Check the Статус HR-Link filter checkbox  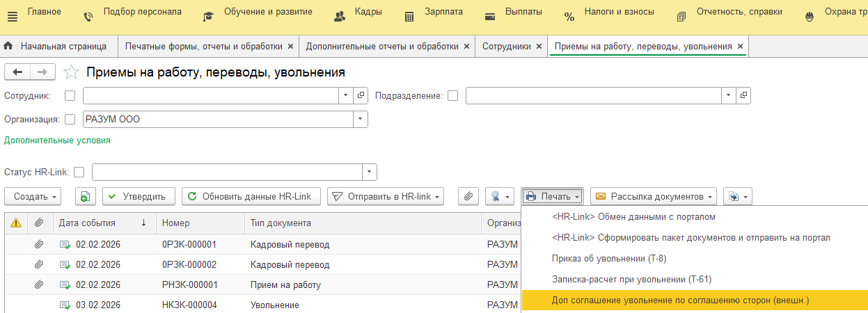tap(79, 172)
